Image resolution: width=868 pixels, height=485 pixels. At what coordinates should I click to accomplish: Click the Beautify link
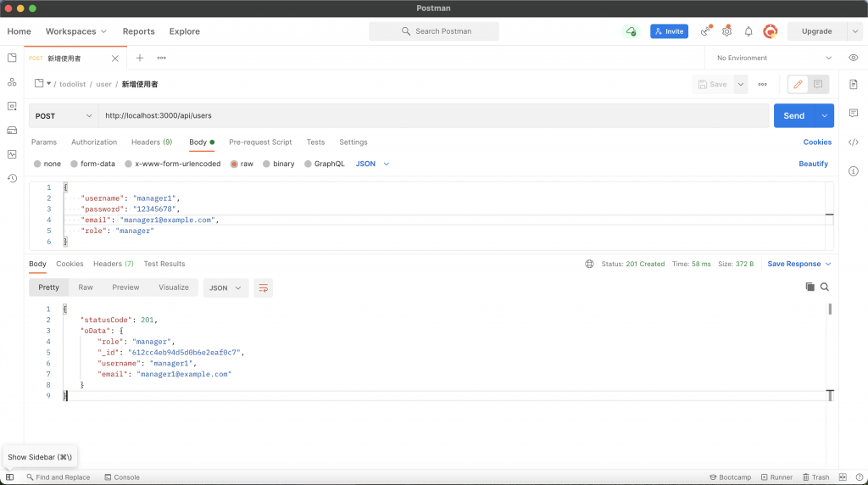(x=813, y=164)
